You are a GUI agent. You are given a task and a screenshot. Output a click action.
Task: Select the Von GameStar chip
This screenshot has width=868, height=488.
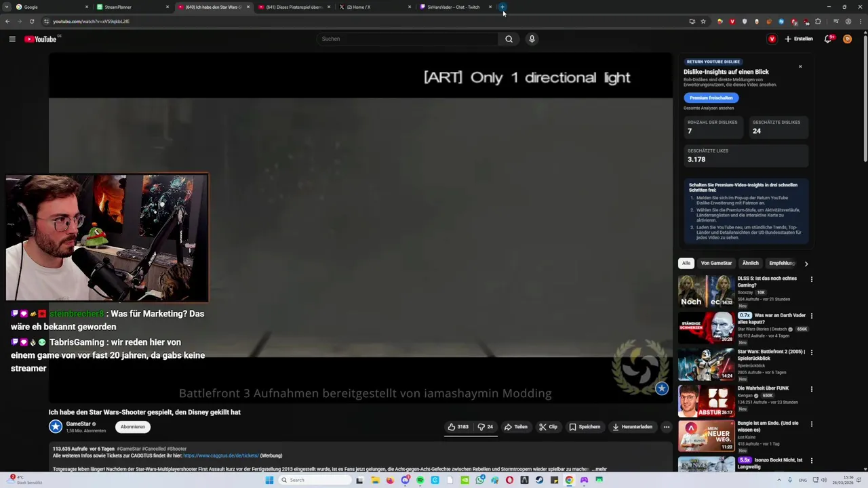point(716,263)
